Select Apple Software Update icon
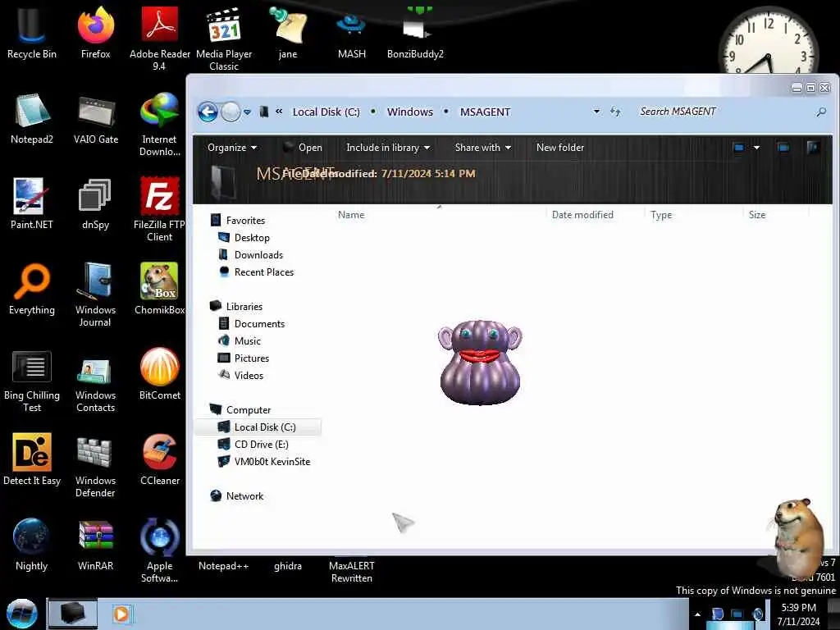 tap(159, 550)
